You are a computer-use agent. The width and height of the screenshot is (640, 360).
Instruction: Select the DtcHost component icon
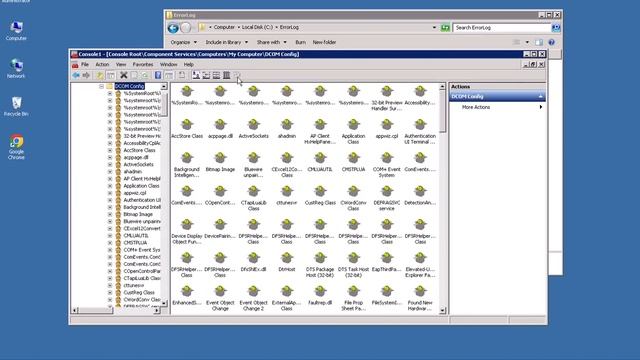click(287, 262)
